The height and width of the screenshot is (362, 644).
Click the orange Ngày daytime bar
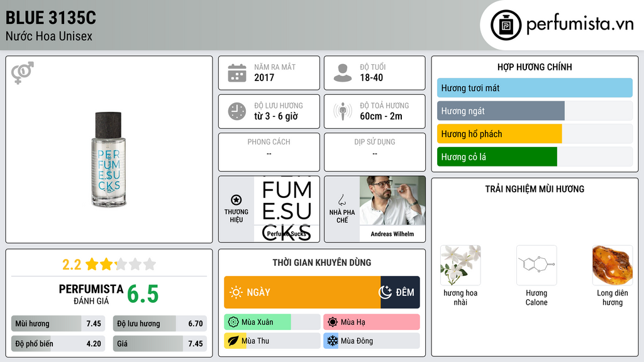click(303, 292)
